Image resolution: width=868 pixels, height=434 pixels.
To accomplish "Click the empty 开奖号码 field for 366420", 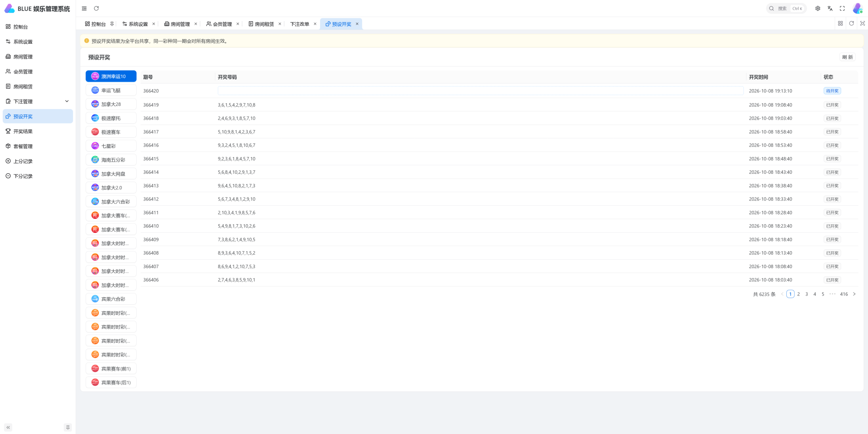I will 480,91.
